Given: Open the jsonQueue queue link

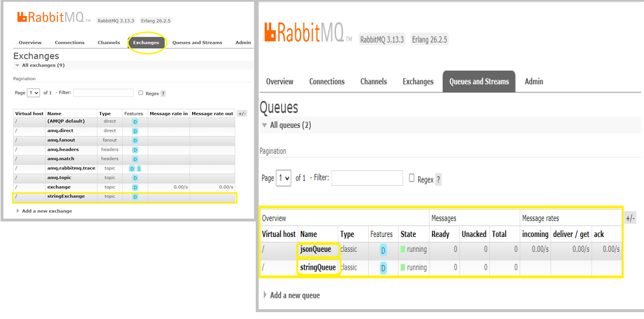Looking at the screenshot, I should (x=315, y=250).
